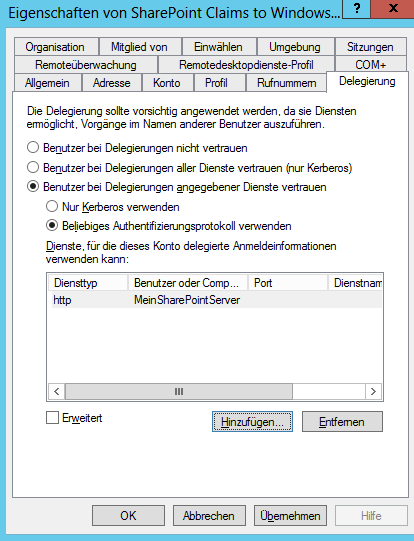Click the help question mark icon

click(357, 9)
